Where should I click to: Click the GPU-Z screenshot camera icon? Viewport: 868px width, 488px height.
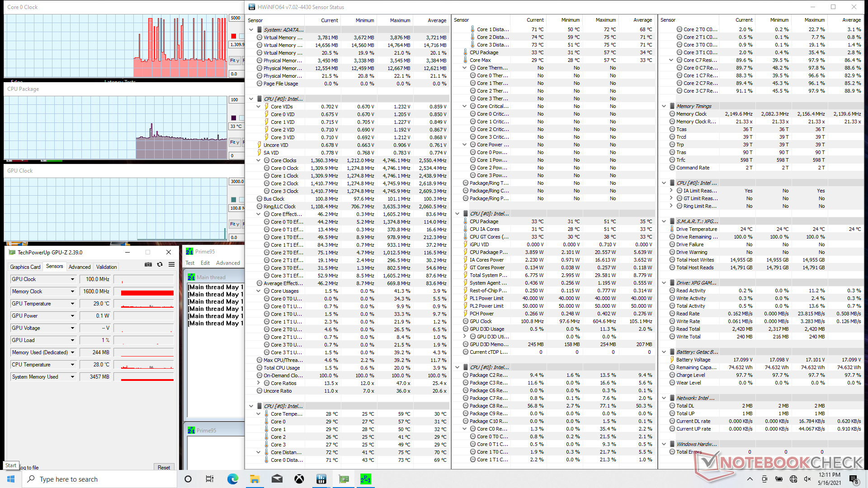[x=148, y=264]
